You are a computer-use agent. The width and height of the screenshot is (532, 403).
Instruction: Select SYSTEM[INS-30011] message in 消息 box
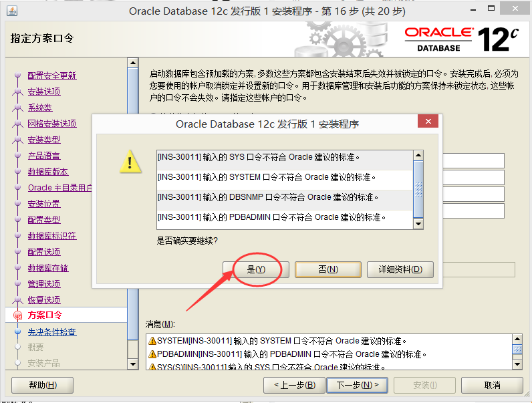point(281,341)
